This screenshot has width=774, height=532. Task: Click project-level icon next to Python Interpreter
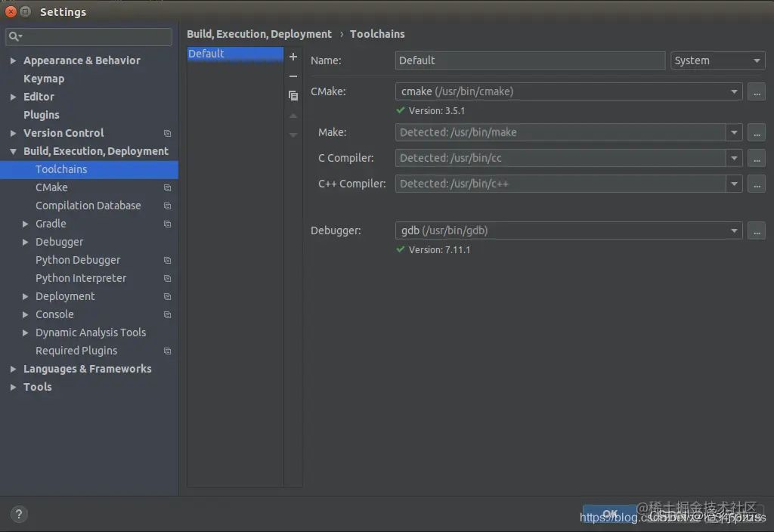pyautogui.click(x=167, y=279)
